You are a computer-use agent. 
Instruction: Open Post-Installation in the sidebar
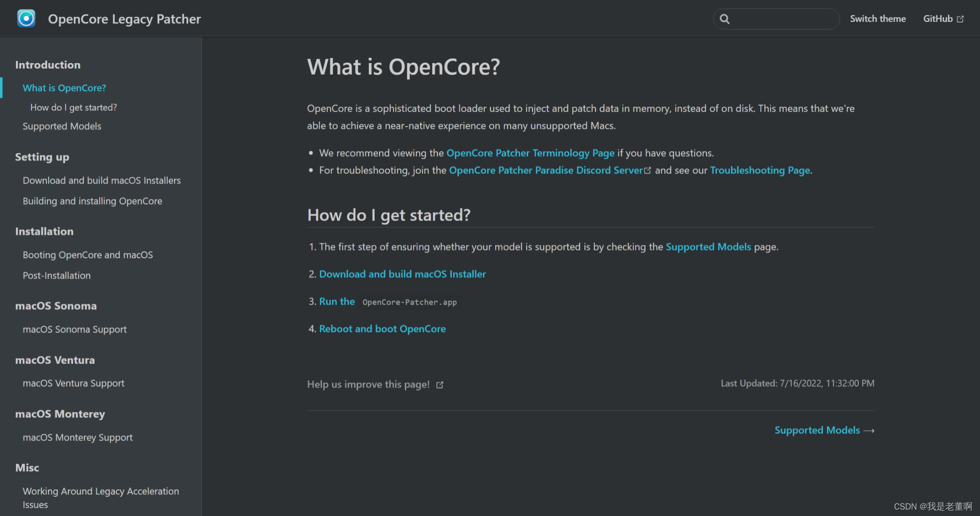point(57,275)
